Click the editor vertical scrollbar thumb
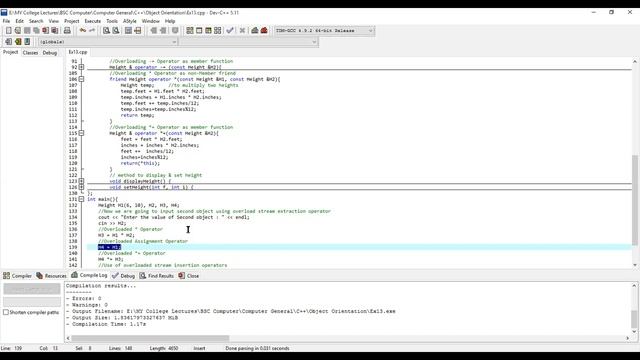Image resolution: width=640 pixels, height=360 pixels. point(635,200)
